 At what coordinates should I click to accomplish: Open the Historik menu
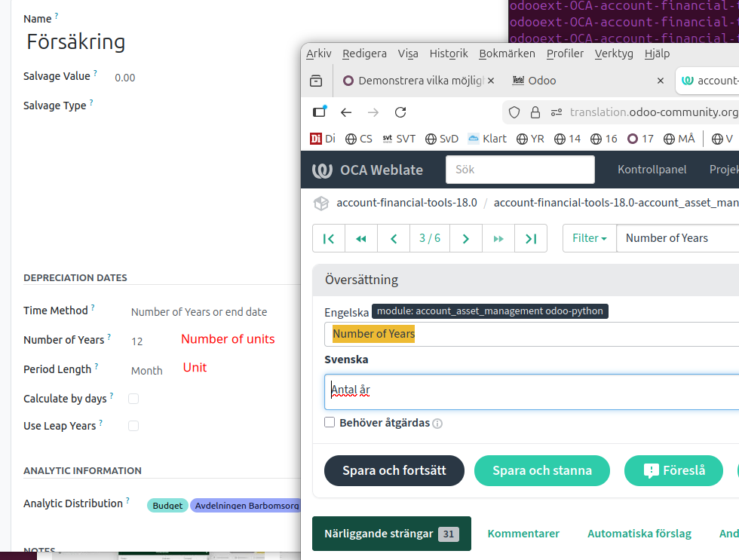pyautogui.click(x=449, y=54)
